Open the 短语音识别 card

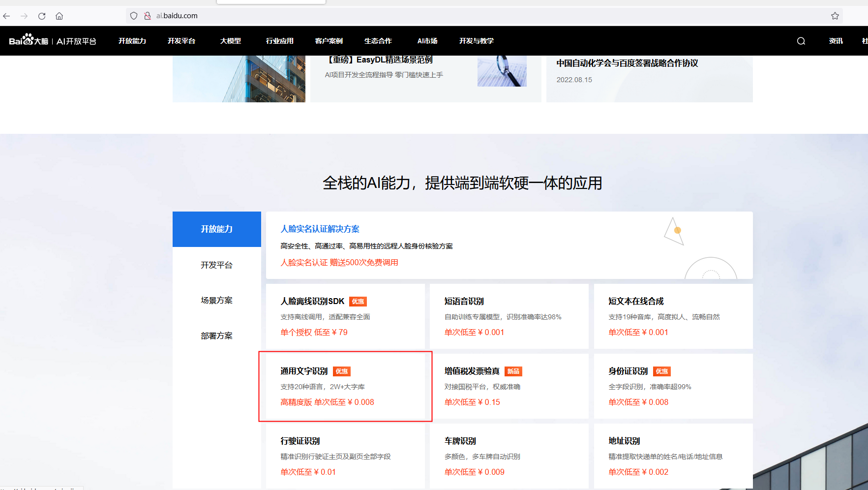click(509, 316)
